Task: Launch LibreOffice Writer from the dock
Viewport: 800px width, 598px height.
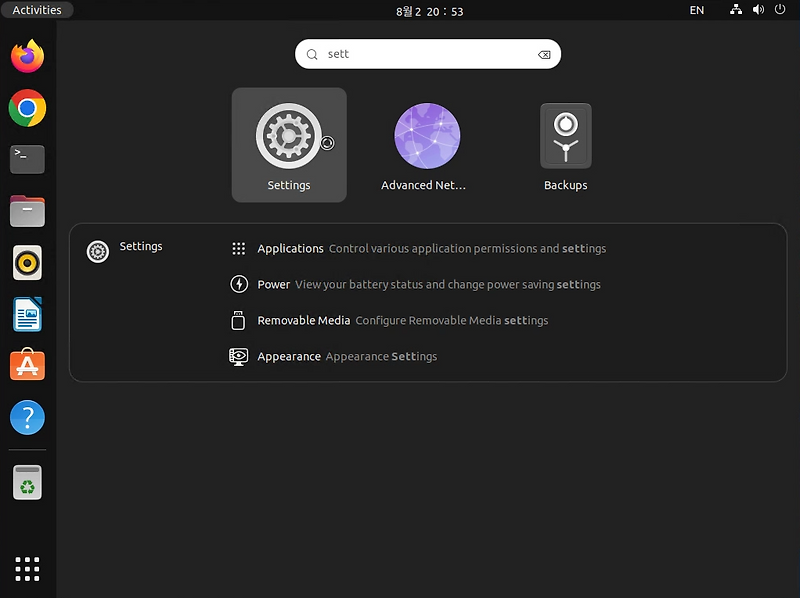Action: pos(26,314)
